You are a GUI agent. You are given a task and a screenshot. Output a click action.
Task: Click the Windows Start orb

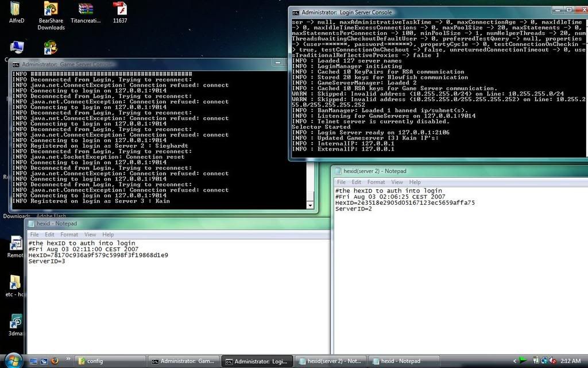[x=13, y=361]
